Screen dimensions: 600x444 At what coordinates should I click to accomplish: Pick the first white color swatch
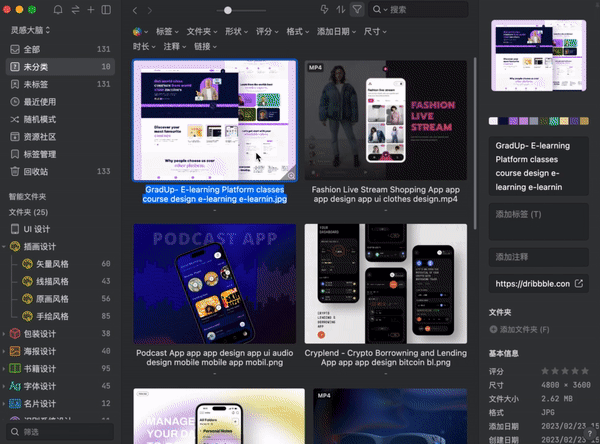[x=493, y=121]
